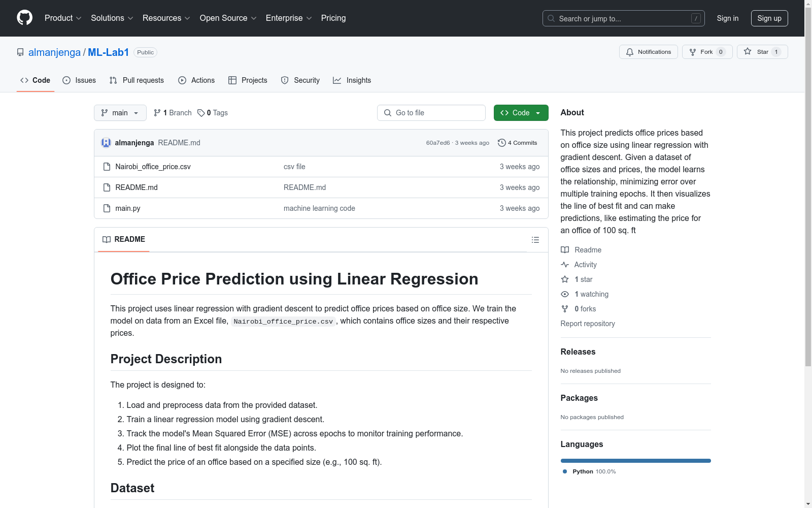Switch to the Issues tab

pos(79,80)
